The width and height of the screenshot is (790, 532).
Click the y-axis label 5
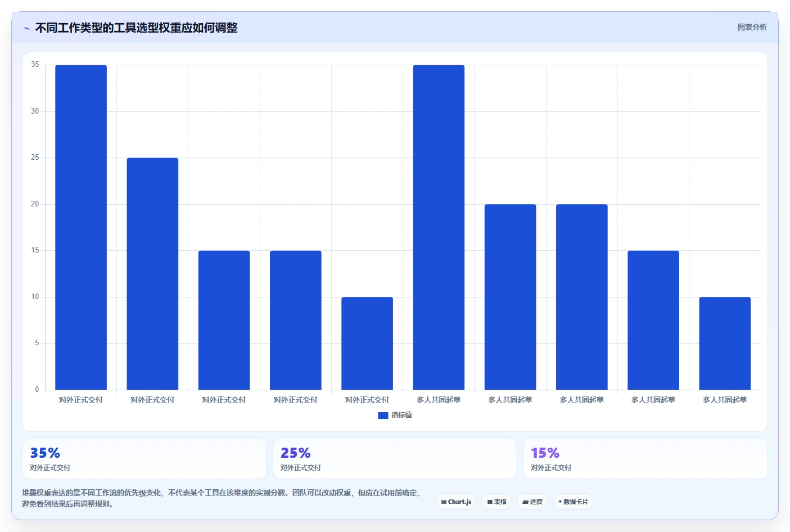point(37,343)
